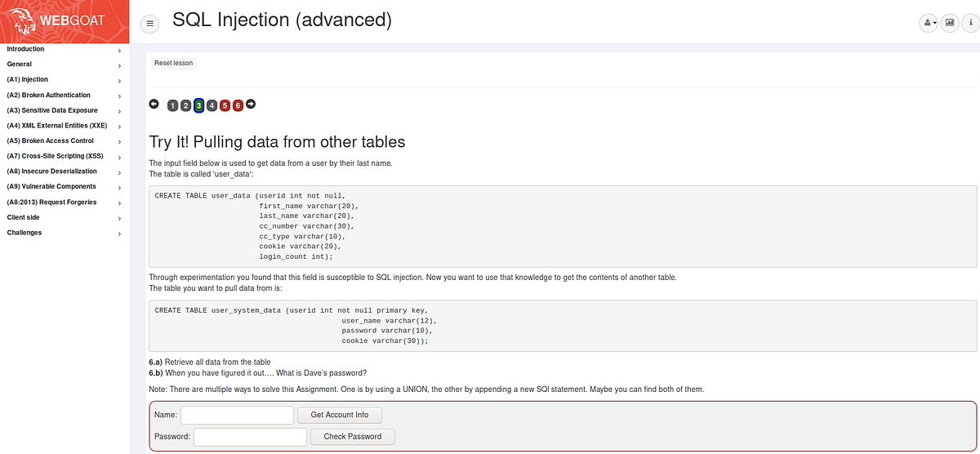This screenshot has width=980, height=454.
Task: Submit with Check Password button
Action: (x=353, y=437)
